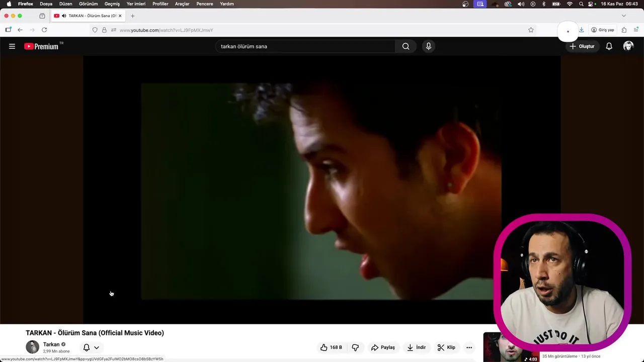
Task: Bookmark this page with the star icon
Action: tap(531, 30)
